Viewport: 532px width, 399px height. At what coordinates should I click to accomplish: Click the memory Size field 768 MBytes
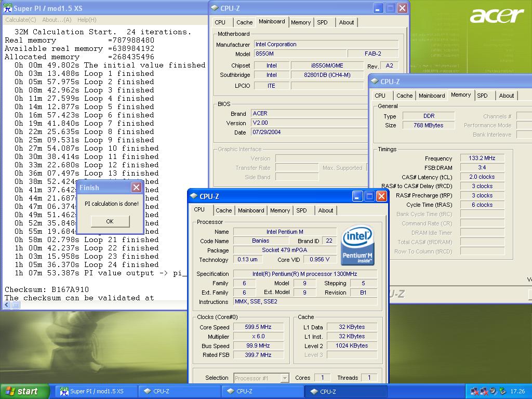click(429, 125)
